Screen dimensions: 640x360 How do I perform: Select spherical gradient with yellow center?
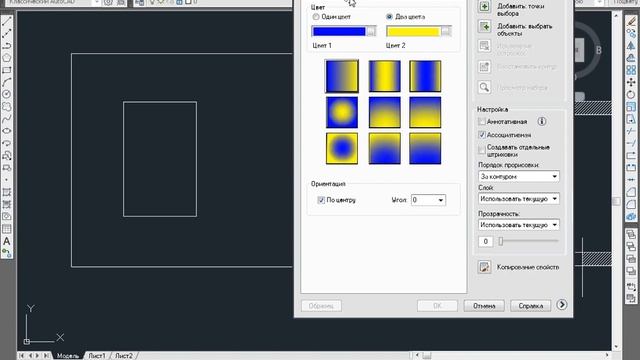(x=342, y=112)
